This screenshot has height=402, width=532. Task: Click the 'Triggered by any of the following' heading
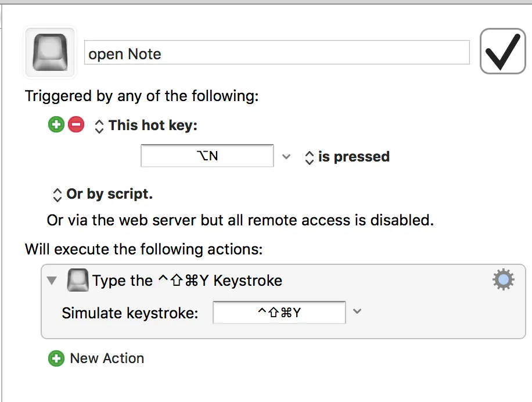tap(142, 95)
